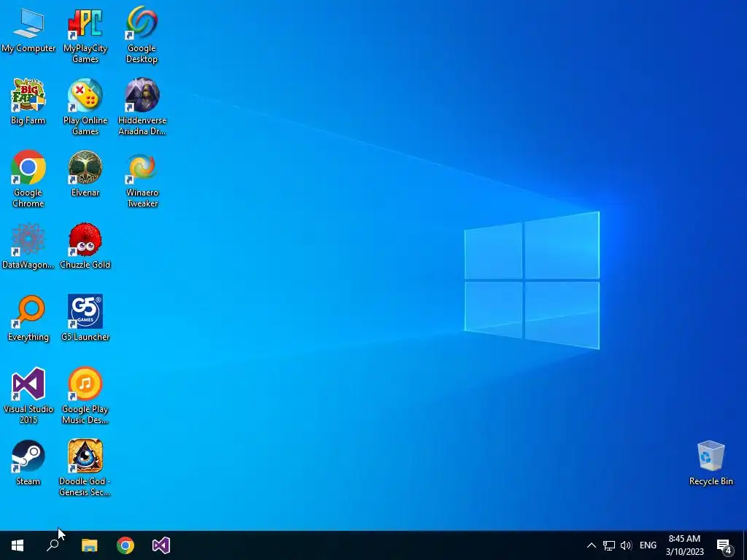Launch Chrome from the taskbar
Screen dimensions: 747x560
click(x=125, y=545)
